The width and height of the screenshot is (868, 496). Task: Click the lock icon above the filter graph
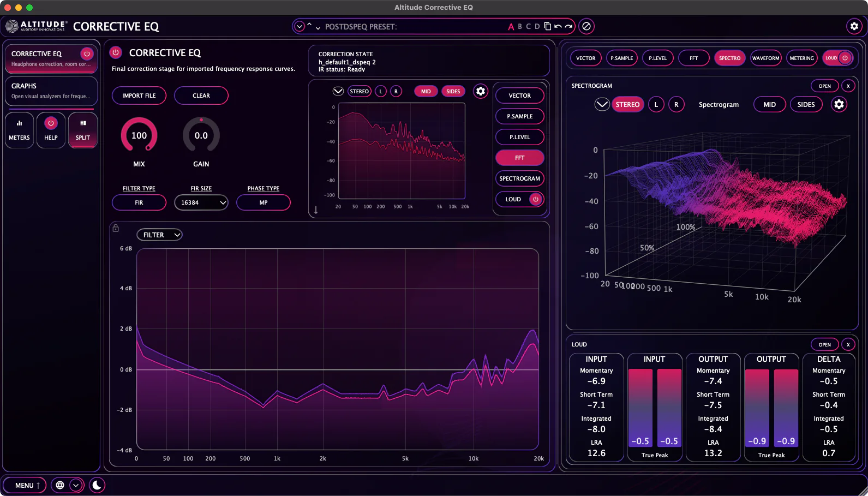116,228
